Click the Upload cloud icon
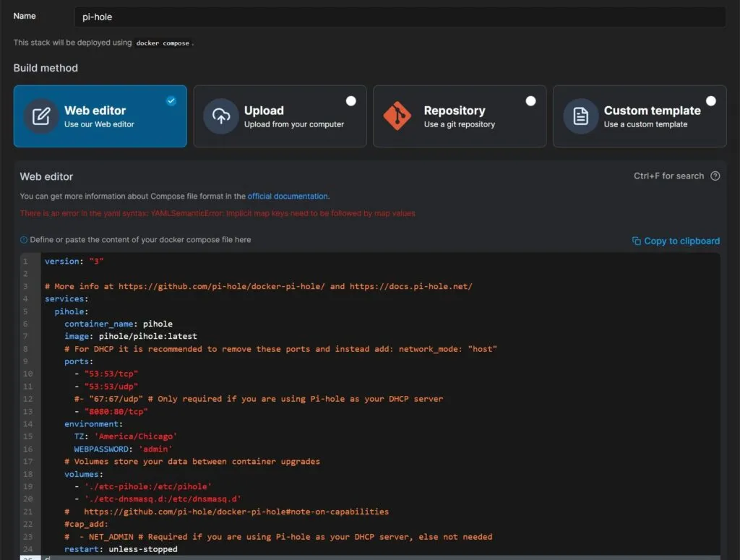 [x=220, y=116]
